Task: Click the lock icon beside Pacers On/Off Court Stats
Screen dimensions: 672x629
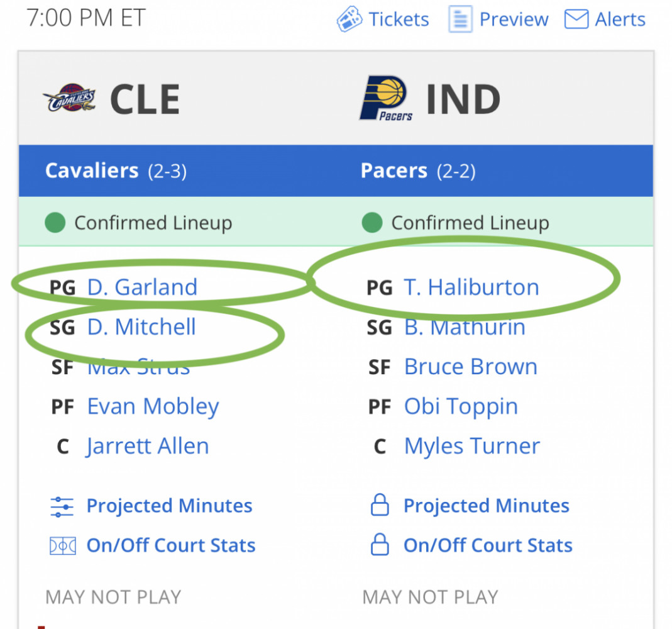Action: (380, 545)
